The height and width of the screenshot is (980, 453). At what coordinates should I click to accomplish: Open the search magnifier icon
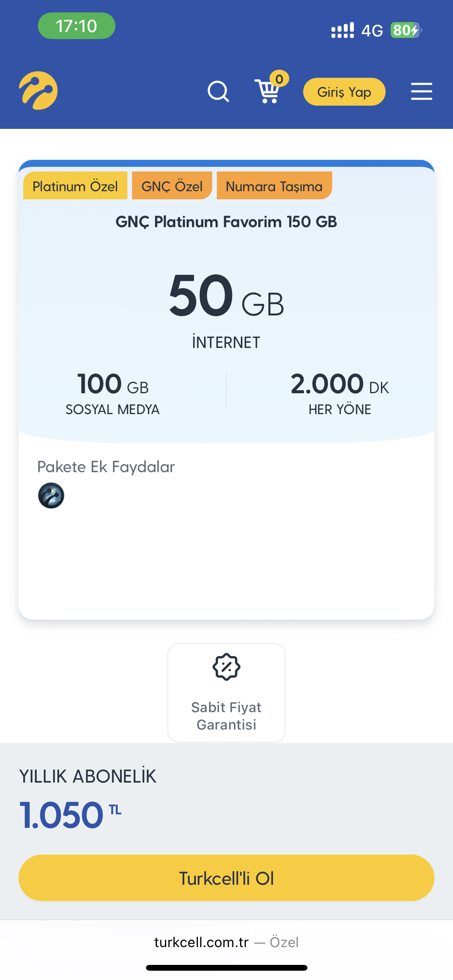tap(218, 91)
